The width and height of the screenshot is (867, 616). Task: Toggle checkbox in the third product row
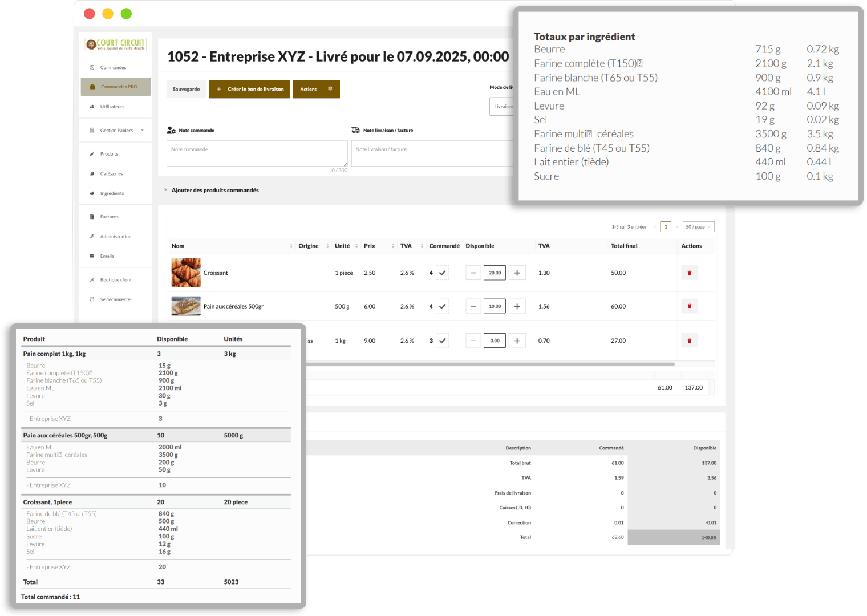point(442,341)
